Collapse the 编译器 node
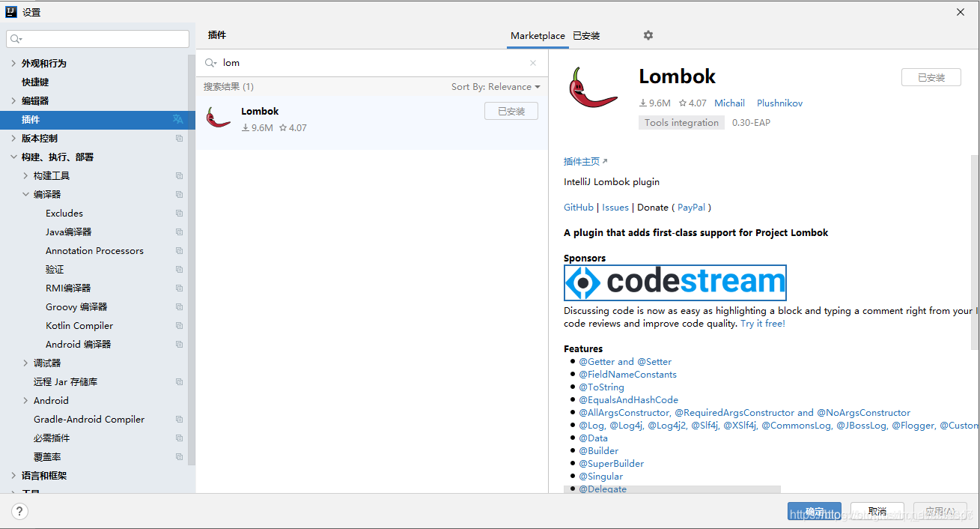This screenshot has width=980, height=529. [x=25, y=194]
